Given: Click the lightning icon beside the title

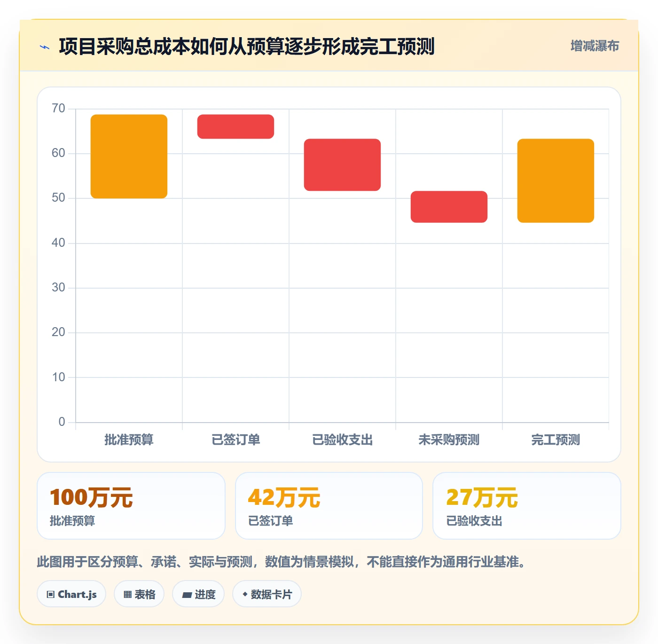Looking at the screenshot, I should (x=45, y=47).
